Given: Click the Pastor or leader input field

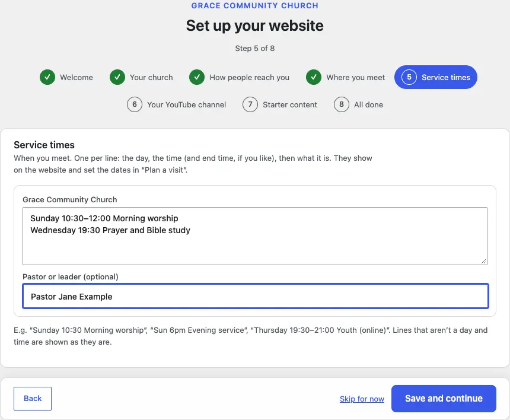Looking at the screenshot, I should [x=256, y=296].
